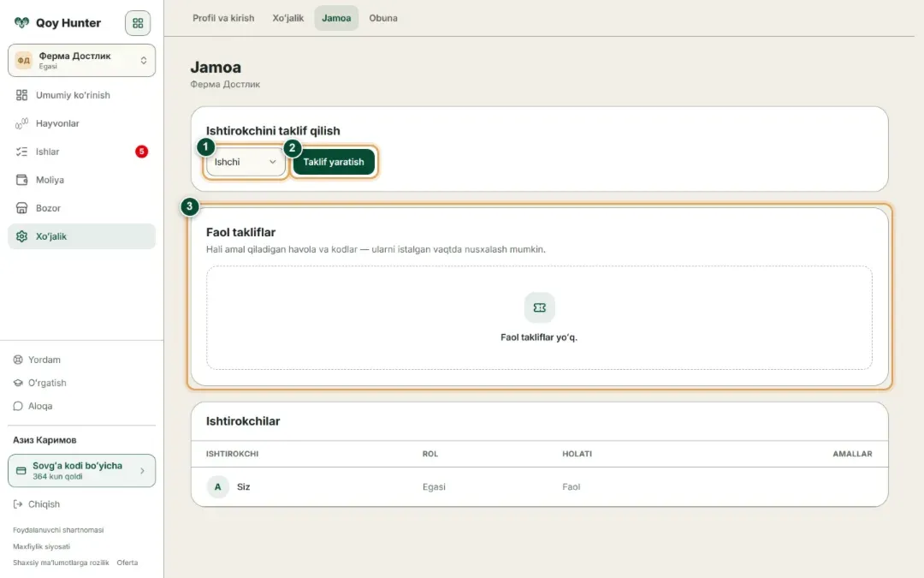Viewport: 924px width, 578px height.
Task: Open Foydalanuvchi shartnomasi link
Action: pos(58,530)
